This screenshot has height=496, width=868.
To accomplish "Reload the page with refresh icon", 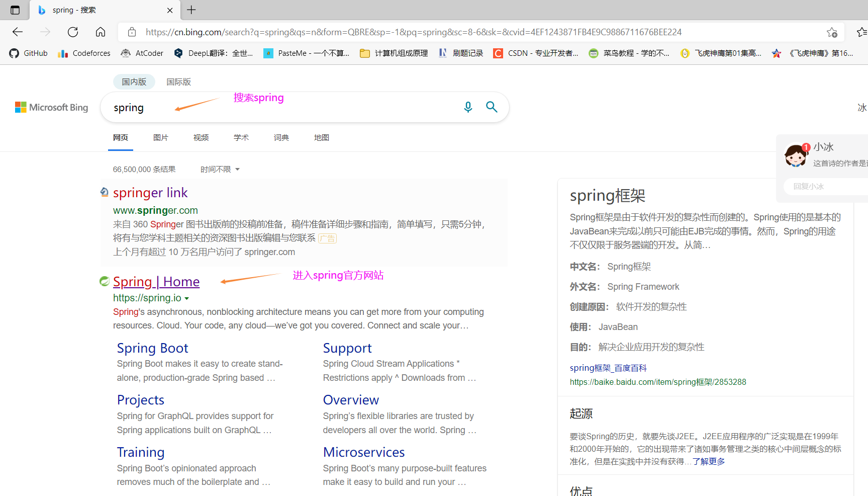I will click(x=73, y=32).
